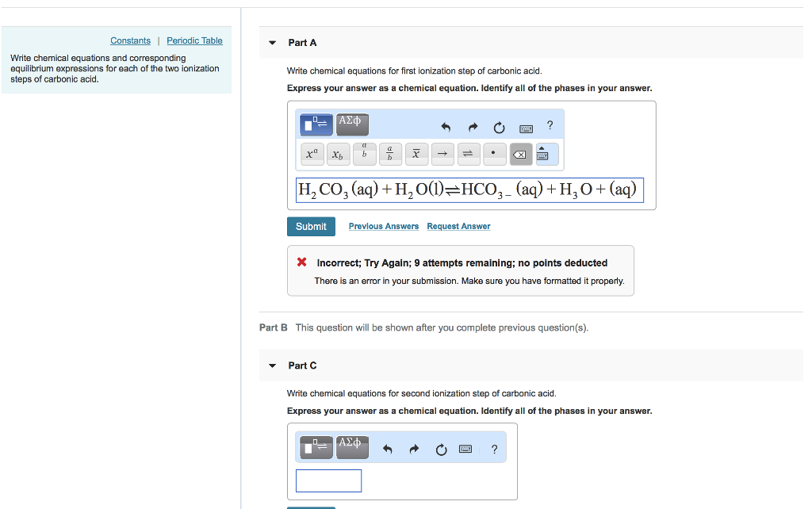This screenshot has width=812, height=509.
Task: Open the AΣΦ Greek symbols palette
Action: (351, 124)
